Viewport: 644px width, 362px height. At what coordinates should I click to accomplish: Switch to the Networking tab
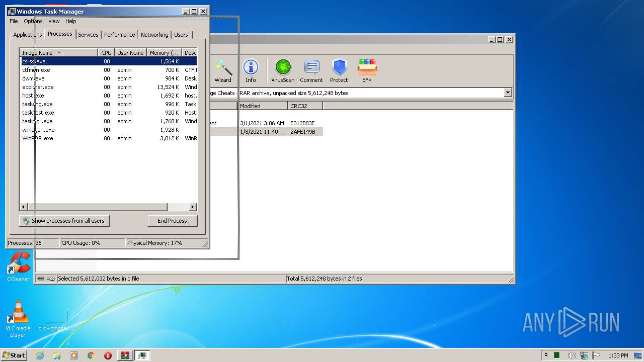154,35
